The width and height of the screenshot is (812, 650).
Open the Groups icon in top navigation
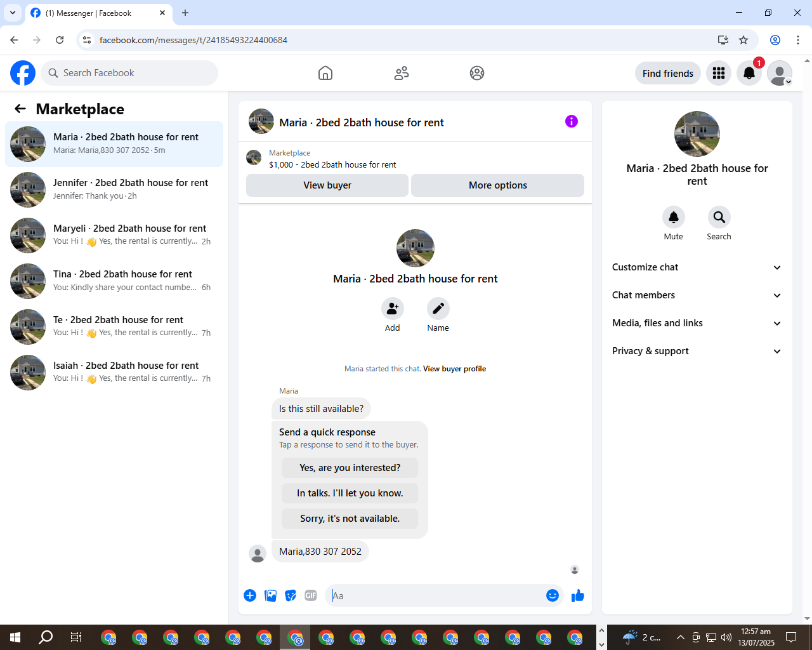477,73
